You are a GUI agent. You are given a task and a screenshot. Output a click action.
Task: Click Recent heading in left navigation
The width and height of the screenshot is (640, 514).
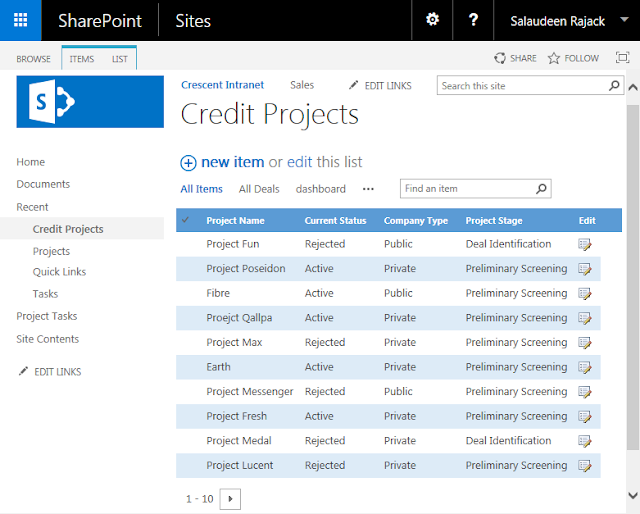tap(32, 207)
